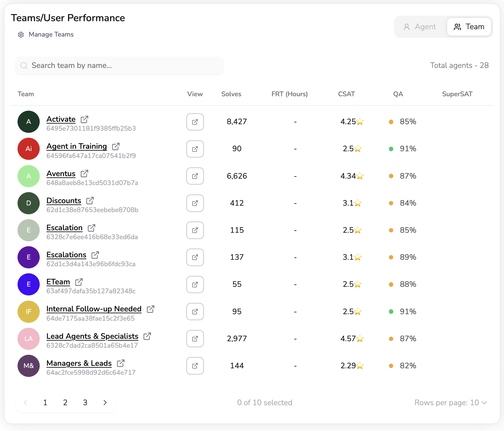504x431 pixels.
Task: Click the Manage Teams gear icon
Action: 21,35
